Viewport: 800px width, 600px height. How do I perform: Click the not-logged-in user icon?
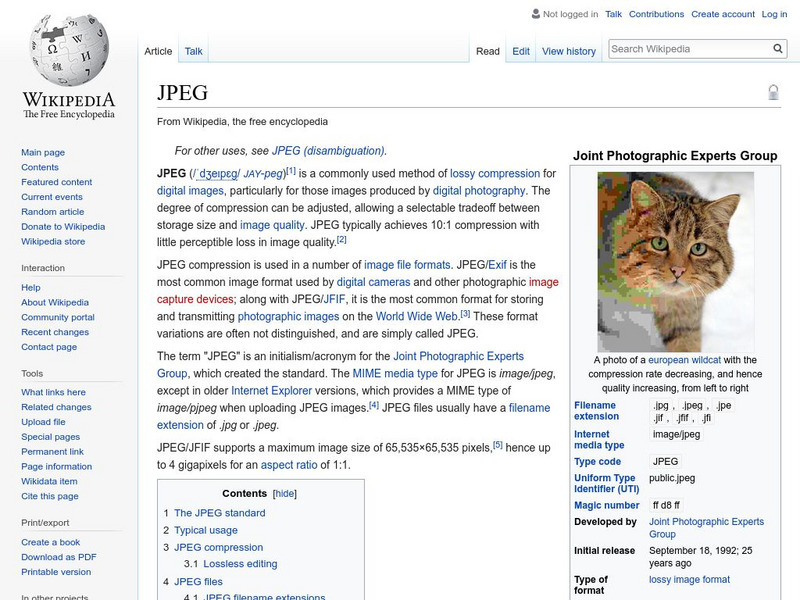click(x=535, y=14)
